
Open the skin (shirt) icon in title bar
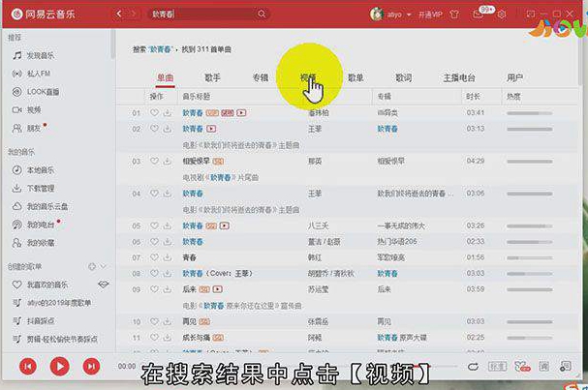click(x=454, y=15)
